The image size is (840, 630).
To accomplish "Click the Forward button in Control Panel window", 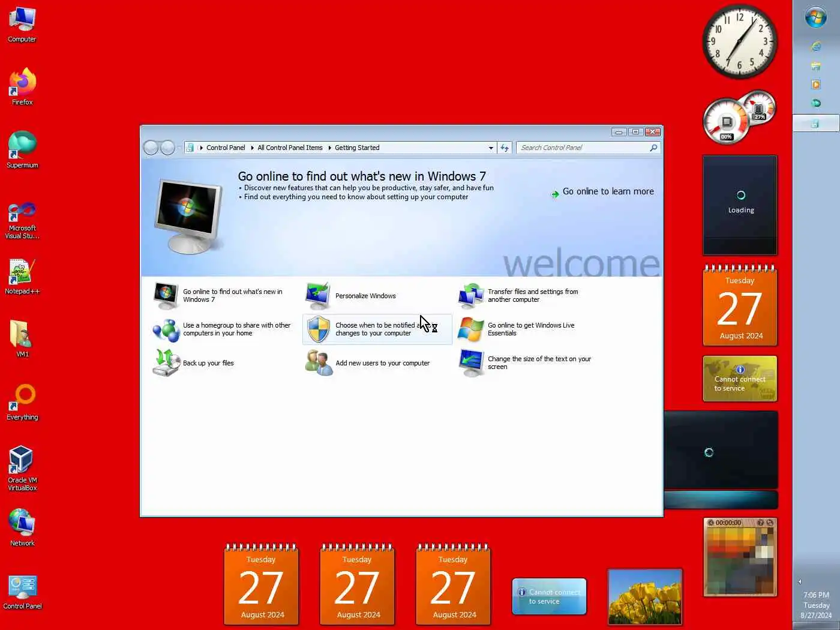I will tap(168, 148).
